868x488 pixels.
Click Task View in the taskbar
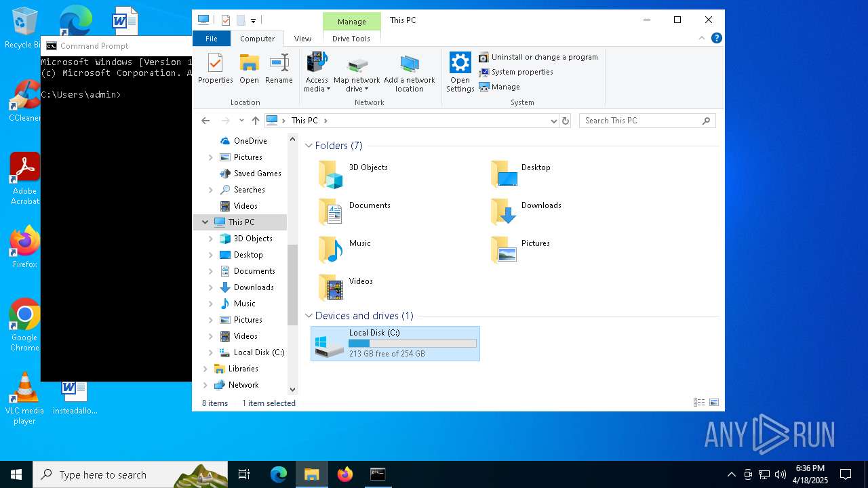pos(244,474)
